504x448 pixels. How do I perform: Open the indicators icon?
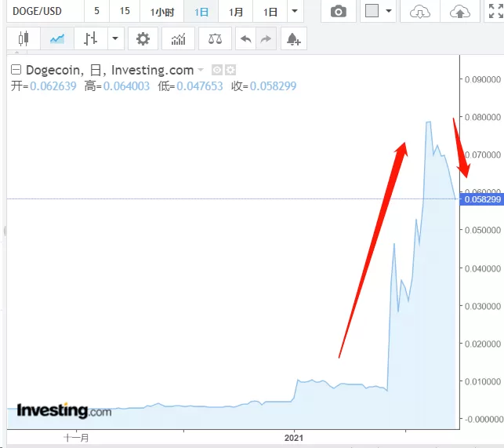179,38
